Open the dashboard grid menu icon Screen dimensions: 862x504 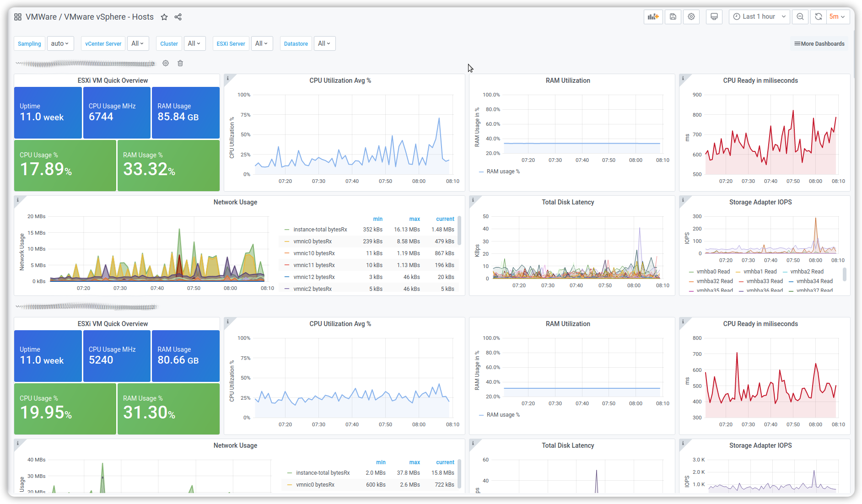(18, 17)
